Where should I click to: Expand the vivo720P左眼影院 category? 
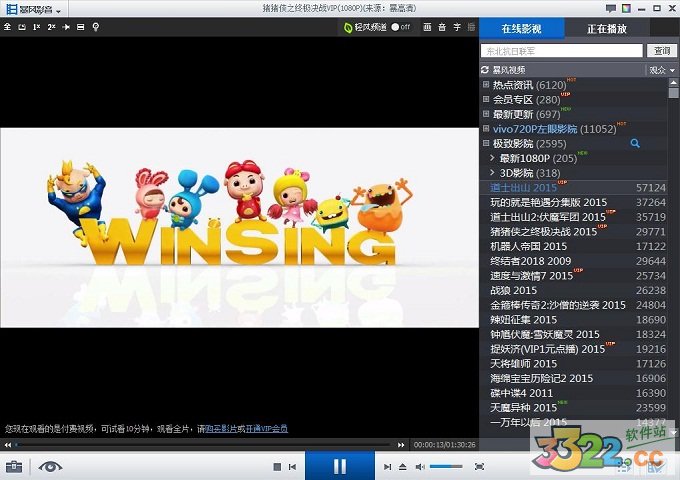tap(486, 129)
